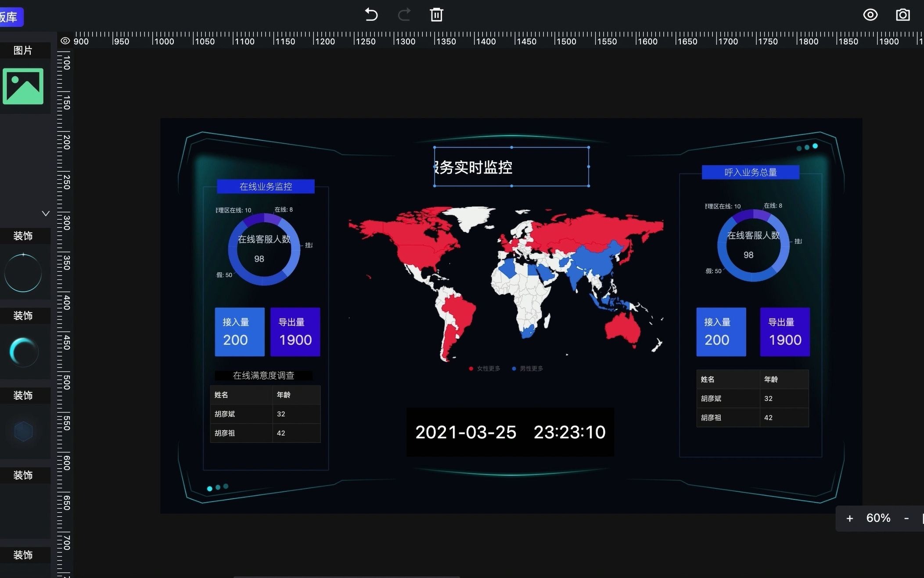924x578 pixels.
Task: Collapse the image section chevron
Action: pyautogui.click(x=45, y=213)
